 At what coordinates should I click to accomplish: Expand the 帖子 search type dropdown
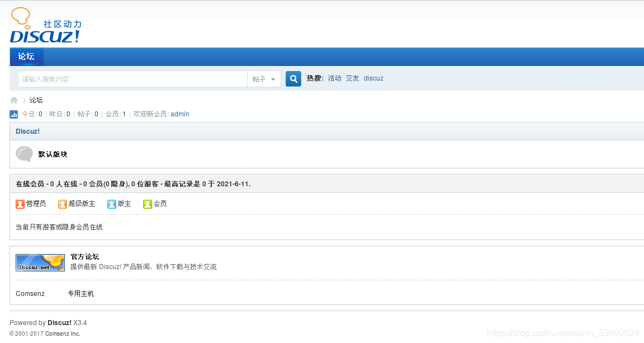[x=264, y=79]
